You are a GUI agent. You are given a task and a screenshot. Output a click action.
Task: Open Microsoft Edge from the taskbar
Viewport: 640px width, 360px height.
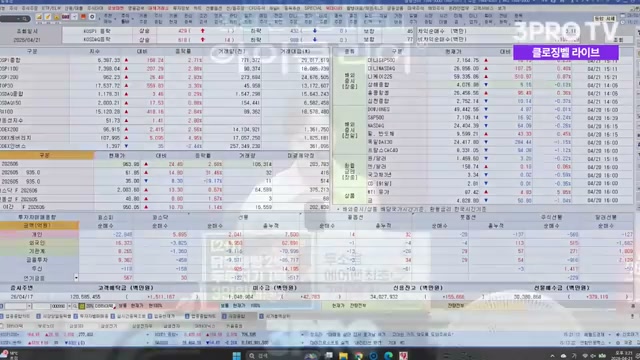388,356
